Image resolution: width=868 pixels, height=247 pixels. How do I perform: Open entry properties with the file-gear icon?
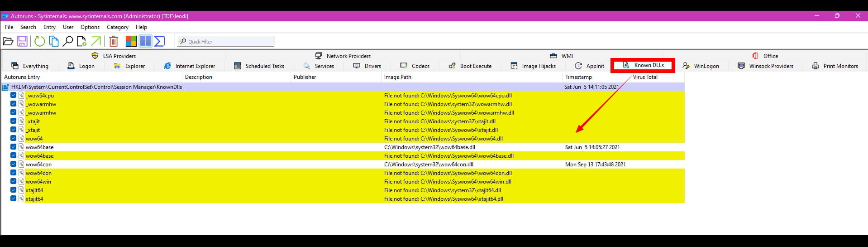tap(82, 41)
